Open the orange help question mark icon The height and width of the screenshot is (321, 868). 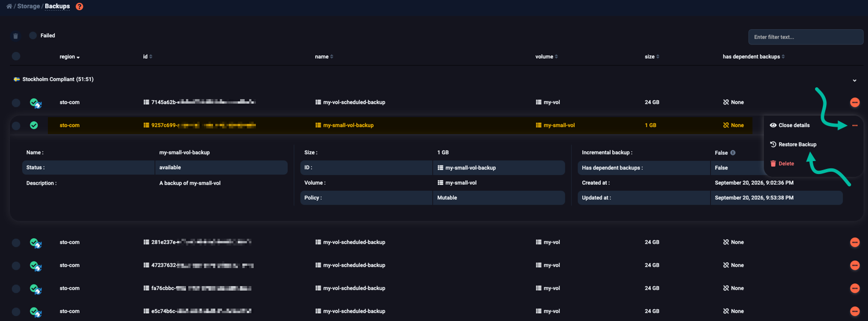pyautogui.click(x=79, y=7)
